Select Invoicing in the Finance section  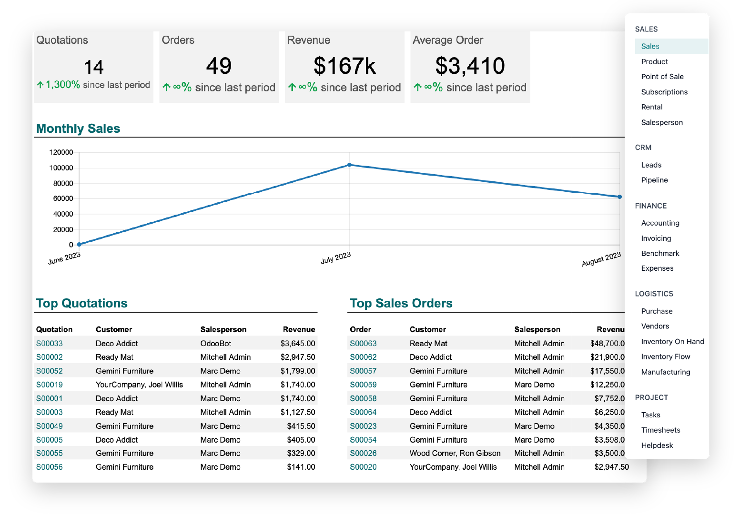pos(656,239)
